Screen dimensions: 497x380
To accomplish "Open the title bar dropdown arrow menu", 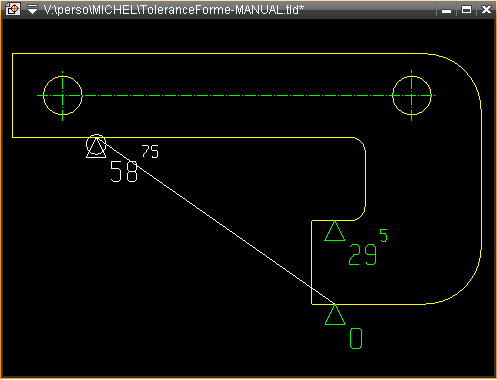I will coord(32,9).
